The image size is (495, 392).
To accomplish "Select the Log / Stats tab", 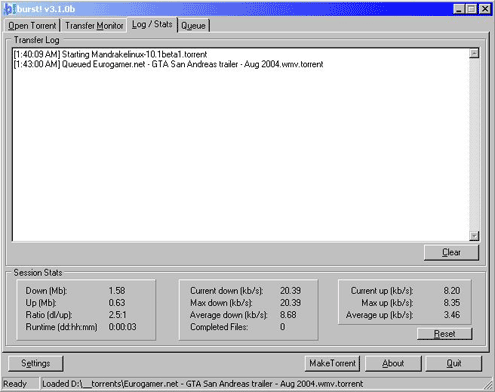I will click(x=152, y=24).
